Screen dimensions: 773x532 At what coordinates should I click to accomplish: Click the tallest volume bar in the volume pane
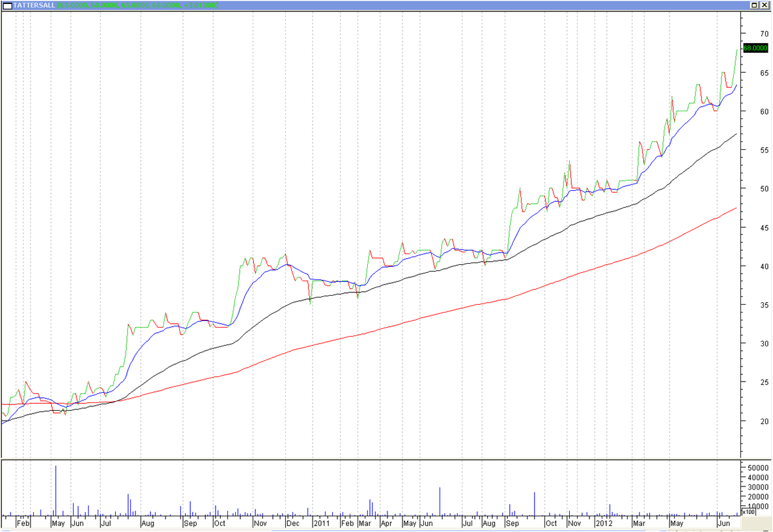pos(56,490)
